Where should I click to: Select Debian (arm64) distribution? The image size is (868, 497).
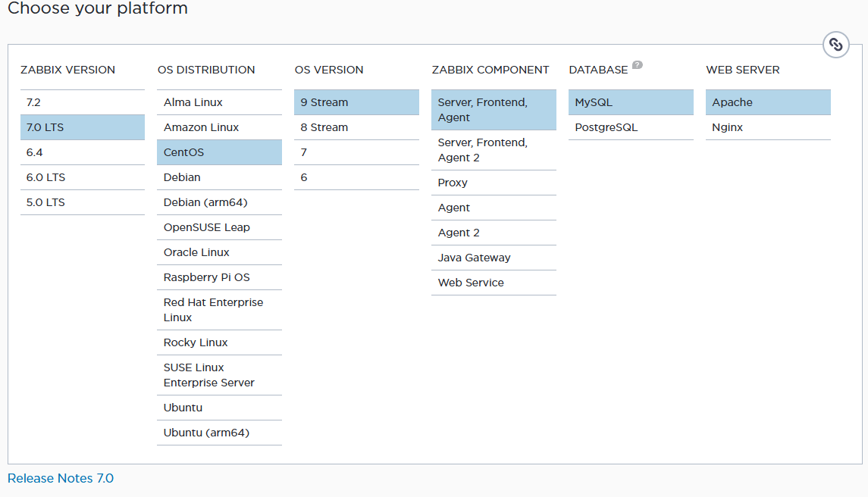point(219,202)
